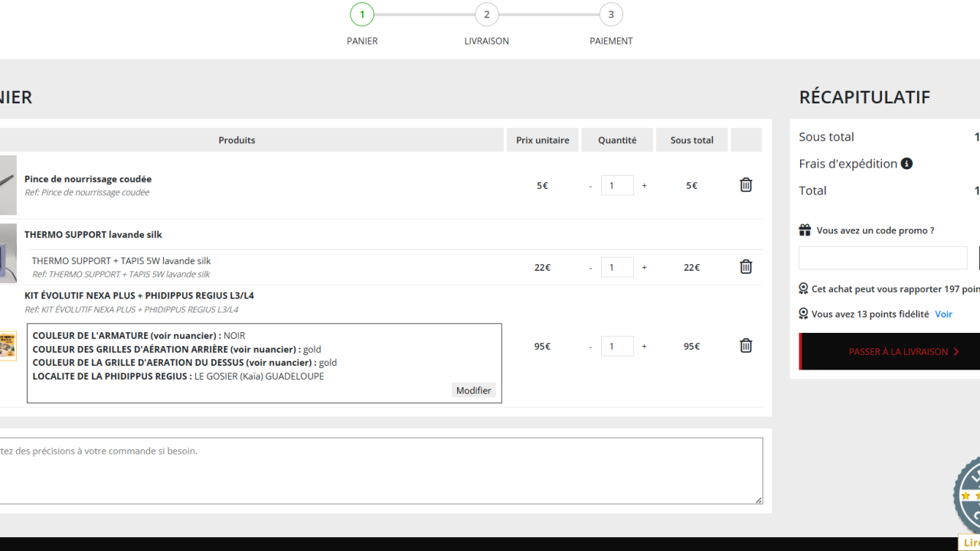Decrease quantity of Pince de nourrissage

[590, 185]
